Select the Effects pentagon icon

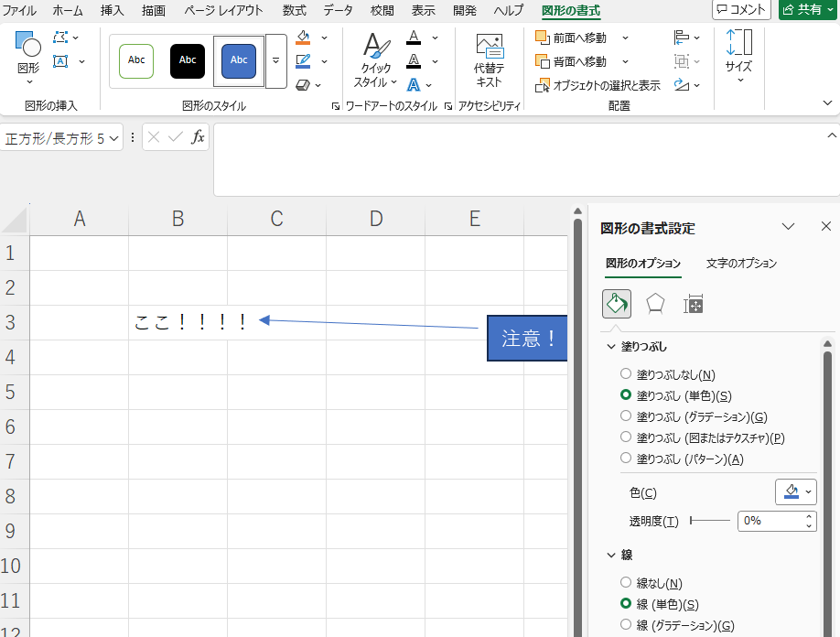pyautogui.click(x=655, y=304)
